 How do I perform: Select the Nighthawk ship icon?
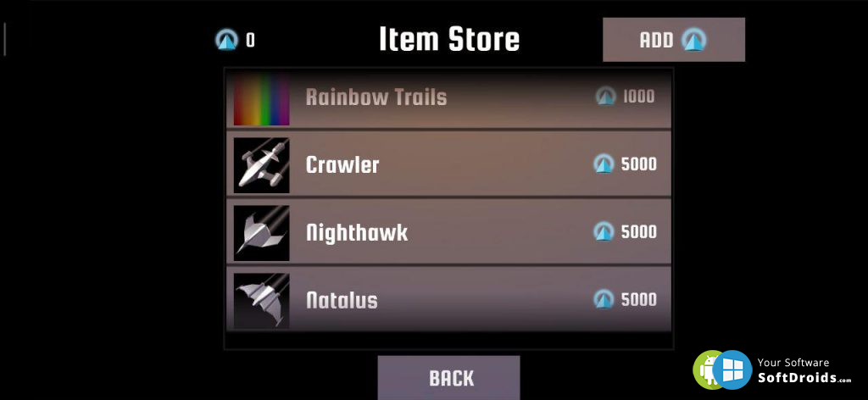[261, 233]
